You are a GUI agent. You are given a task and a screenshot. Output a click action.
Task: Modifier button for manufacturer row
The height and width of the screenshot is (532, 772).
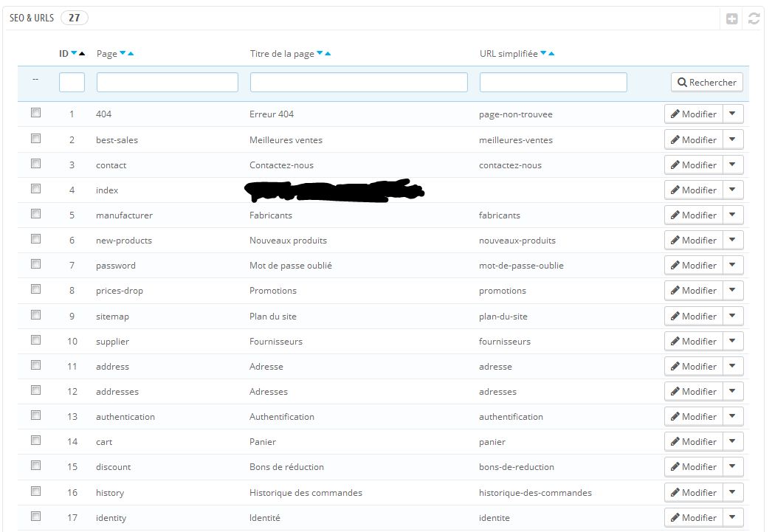click(x=694, y=215)
